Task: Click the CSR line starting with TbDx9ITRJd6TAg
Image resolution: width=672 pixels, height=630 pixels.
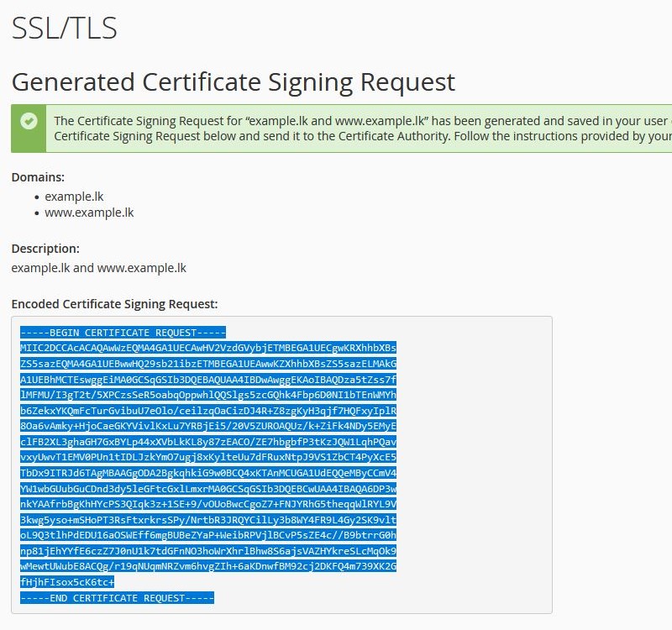Action: (x=208, y=473)
